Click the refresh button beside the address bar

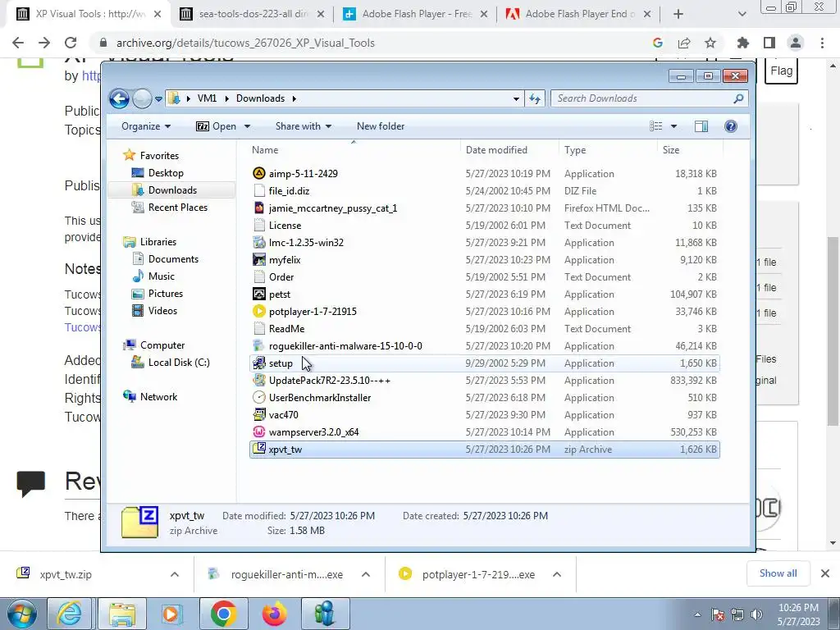pyautogui.click(x=535, y=98)
